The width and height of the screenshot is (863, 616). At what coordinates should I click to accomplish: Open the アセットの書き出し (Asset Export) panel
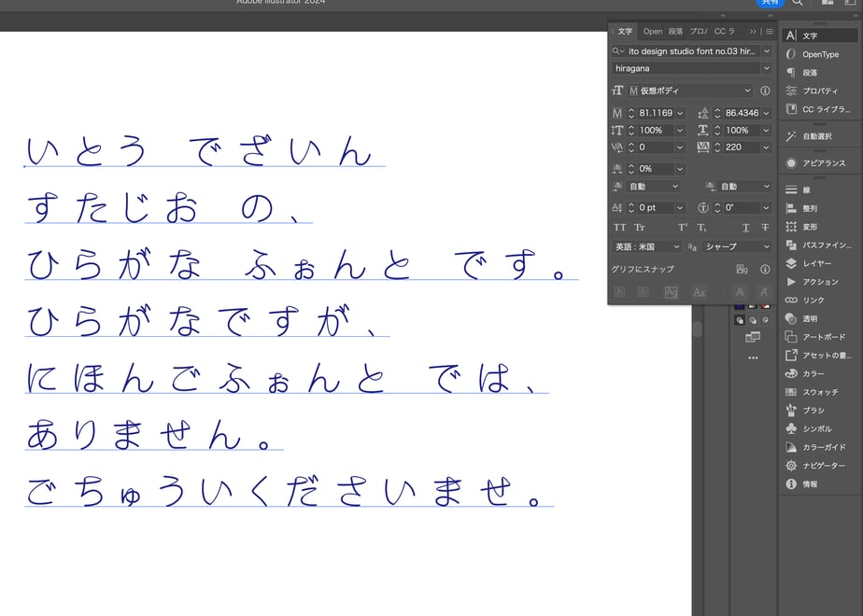pyautogui.click(x=819, y=356)
